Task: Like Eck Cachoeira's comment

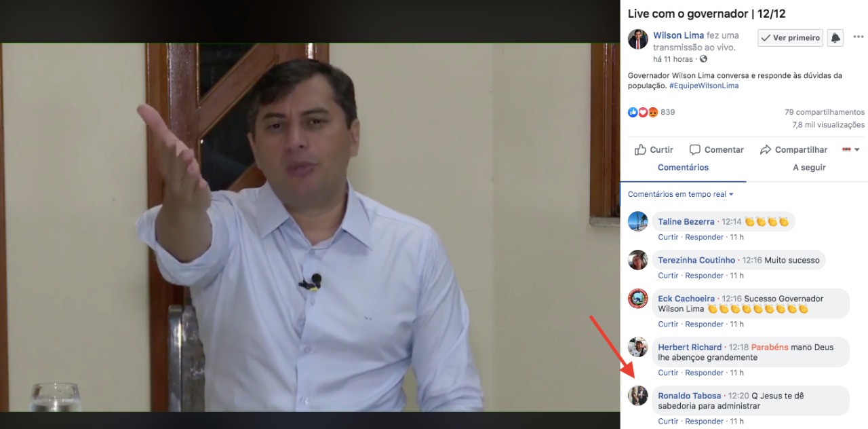Action: [x=668, y=324]
